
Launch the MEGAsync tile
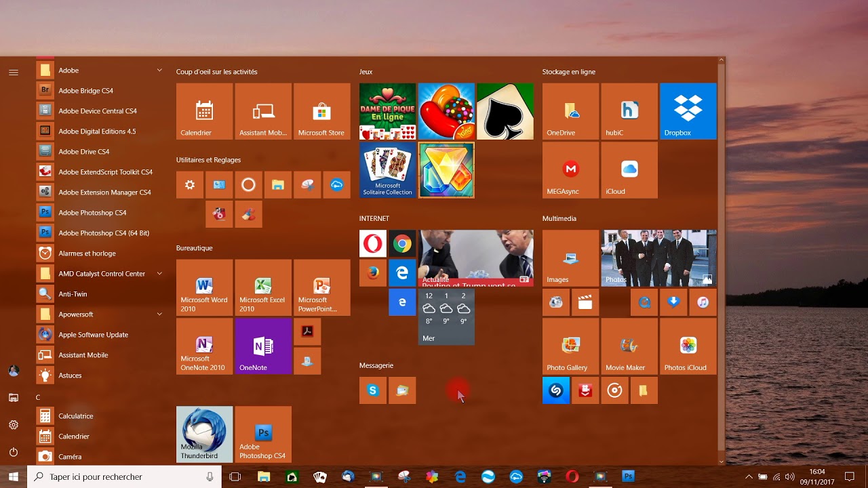click(570, 170)
